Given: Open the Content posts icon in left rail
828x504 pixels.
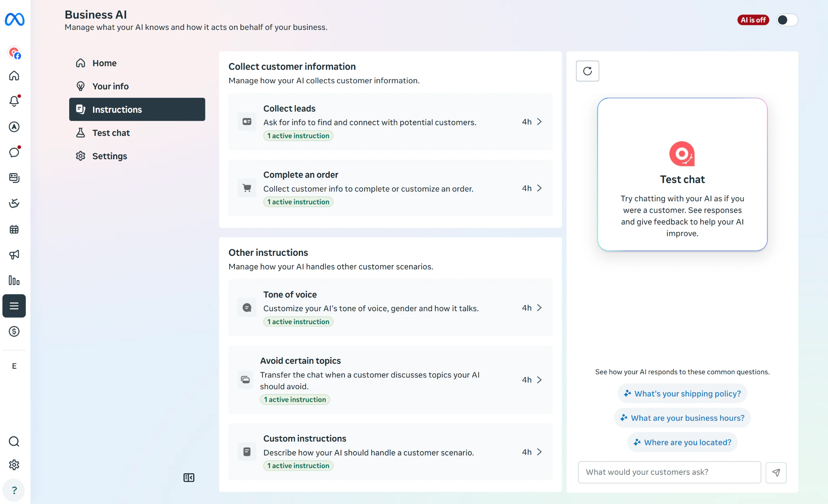Looking at the screenshot, I should (x=14, y=178).
